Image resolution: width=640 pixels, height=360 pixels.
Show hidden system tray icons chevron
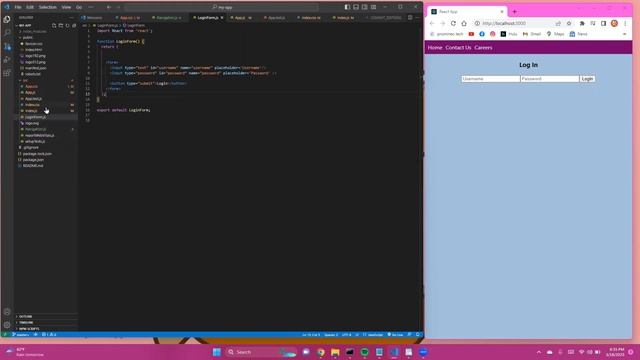click(539, 352)
